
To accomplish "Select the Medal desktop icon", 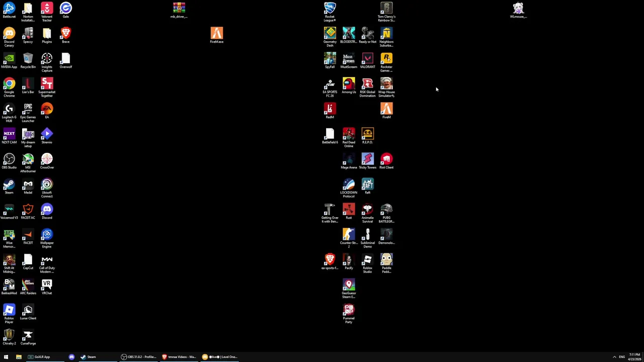I will pos(28,187).
